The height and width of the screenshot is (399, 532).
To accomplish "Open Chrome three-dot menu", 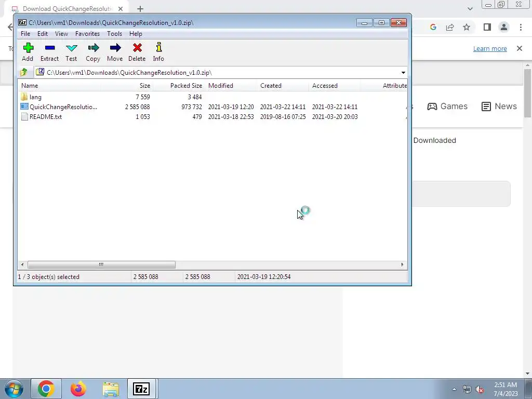I will click(521, 27).
